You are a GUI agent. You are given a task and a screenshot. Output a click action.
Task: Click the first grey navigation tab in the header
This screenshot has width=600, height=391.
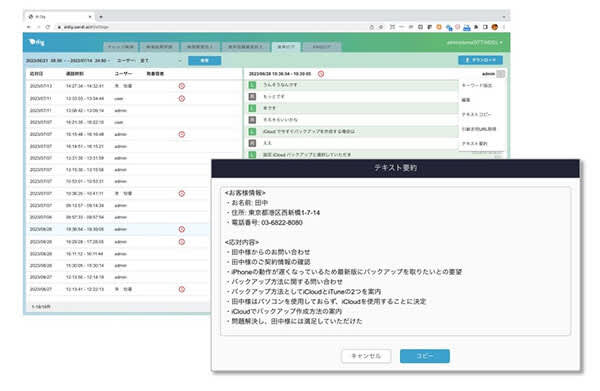point(121,47)
